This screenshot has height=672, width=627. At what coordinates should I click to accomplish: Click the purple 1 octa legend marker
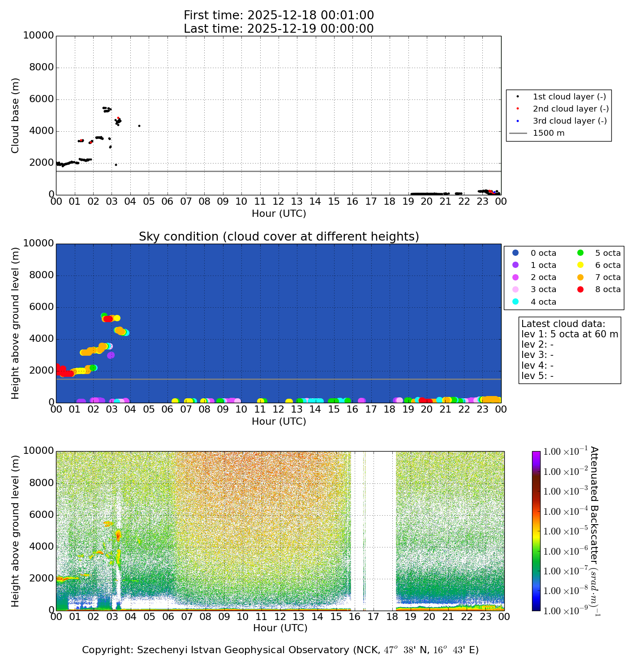pos(515,265)
